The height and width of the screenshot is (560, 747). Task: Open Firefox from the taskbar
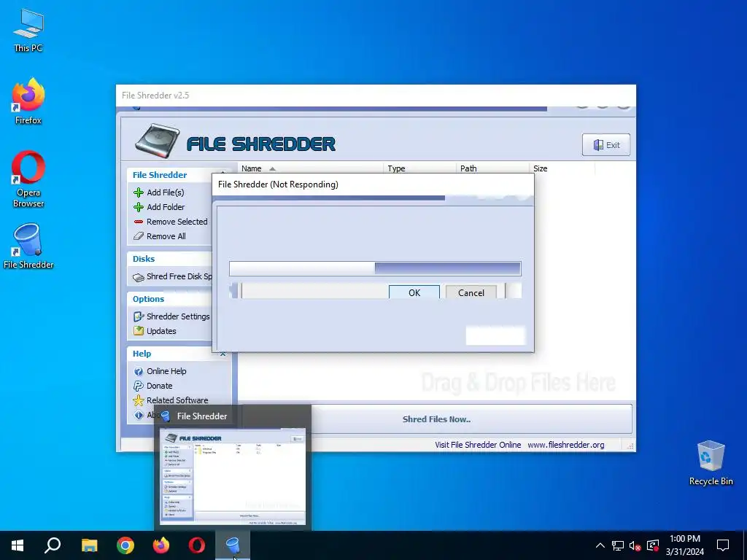coord(161,545)
